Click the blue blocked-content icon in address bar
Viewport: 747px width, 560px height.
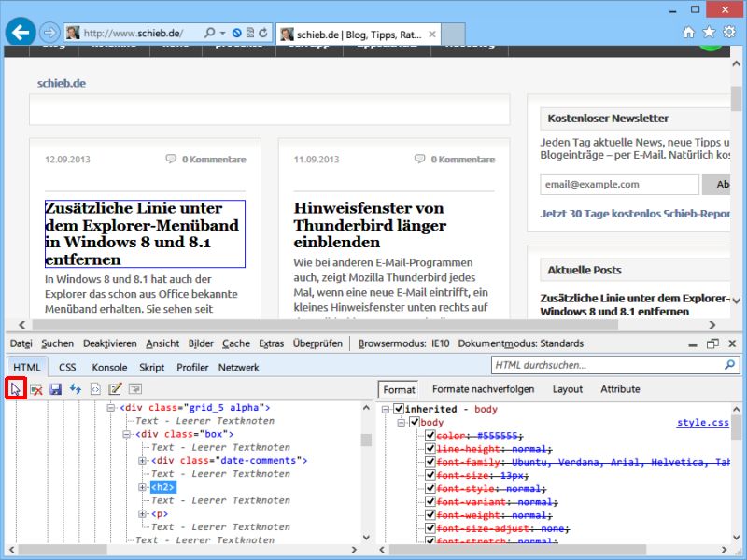pos(237,33)
